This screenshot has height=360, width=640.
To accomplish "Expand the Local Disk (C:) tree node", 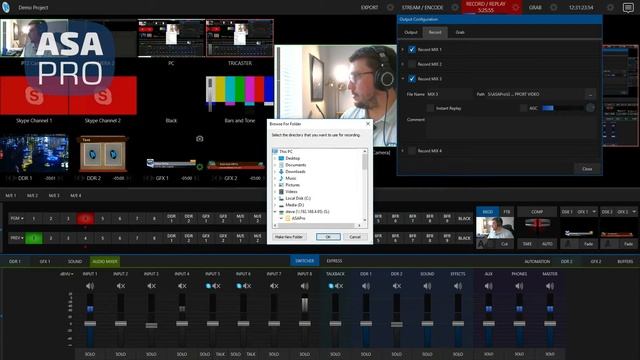I will [x=275, y=198].
